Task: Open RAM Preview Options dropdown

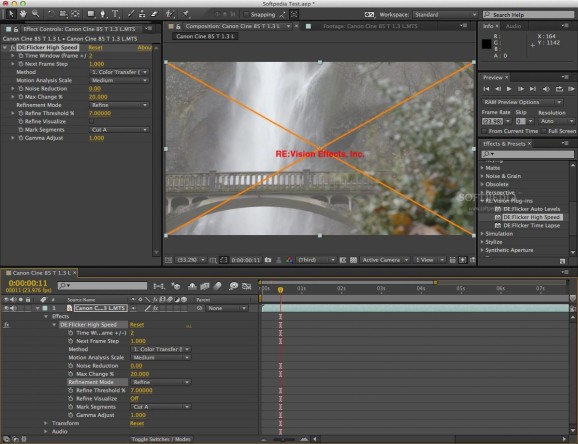Action: coord(522,102)
